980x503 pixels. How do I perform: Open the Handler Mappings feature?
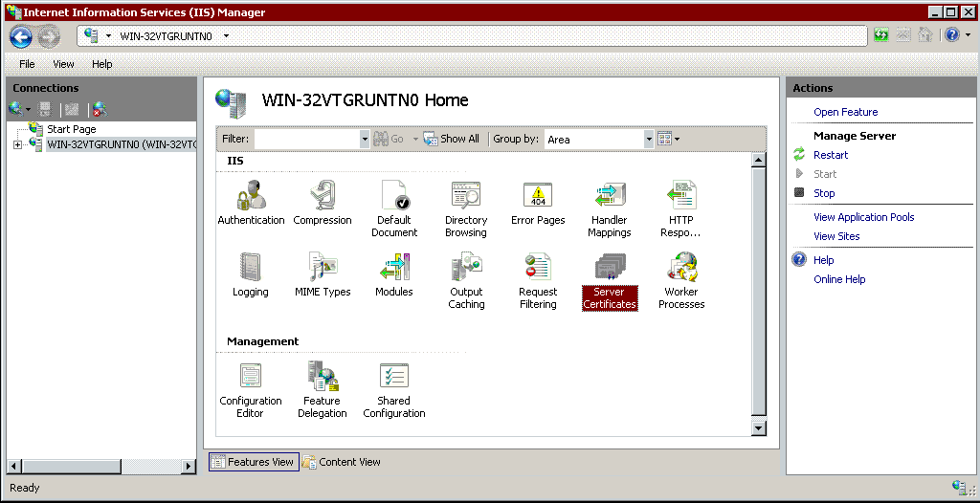[610, 209]
